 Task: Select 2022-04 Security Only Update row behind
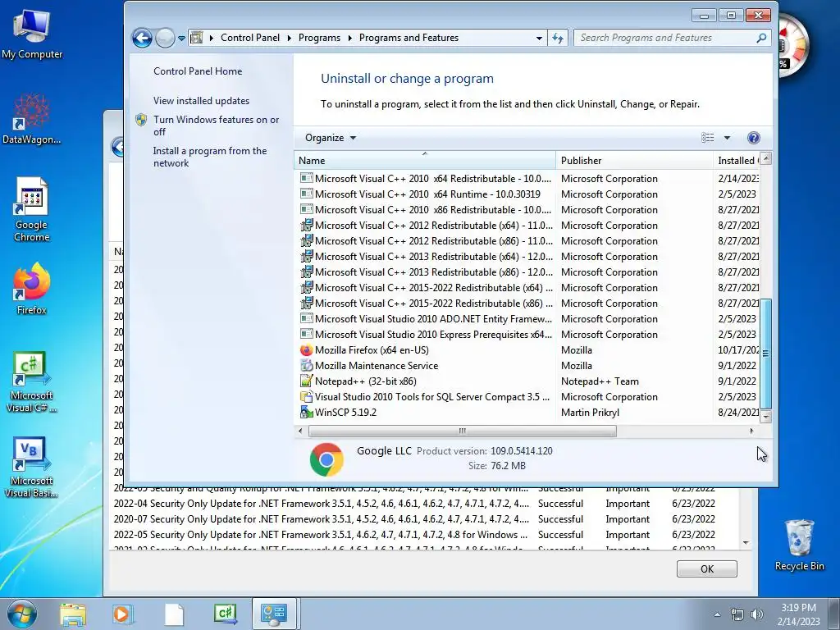click(x=423, y=504)
